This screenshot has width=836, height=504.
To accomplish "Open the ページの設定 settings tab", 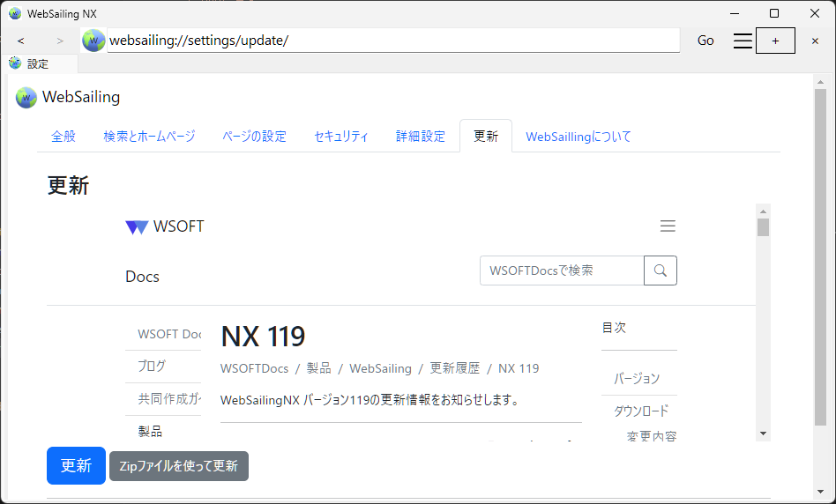I will [x=254, y=137].
